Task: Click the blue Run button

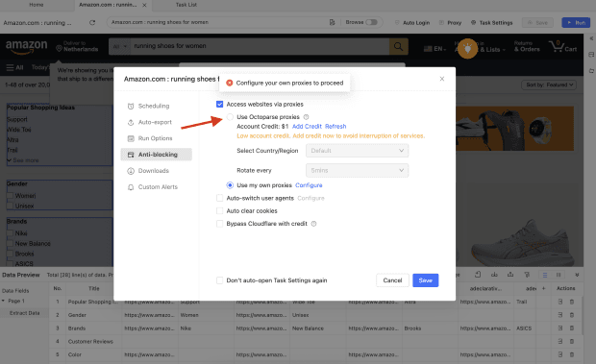Action: (576, 23)
